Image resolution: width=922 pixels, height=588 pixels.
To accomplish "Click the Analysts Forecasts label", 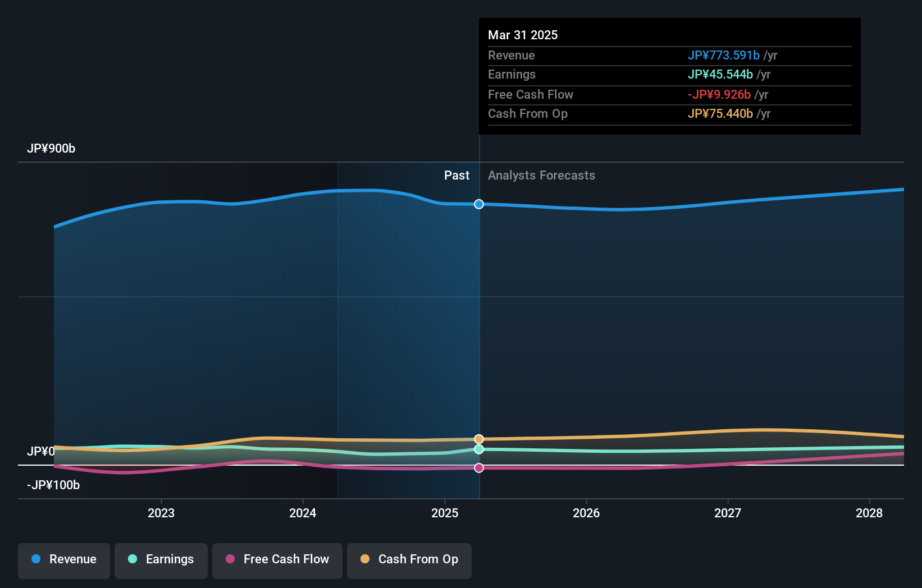I will point(541,175).
